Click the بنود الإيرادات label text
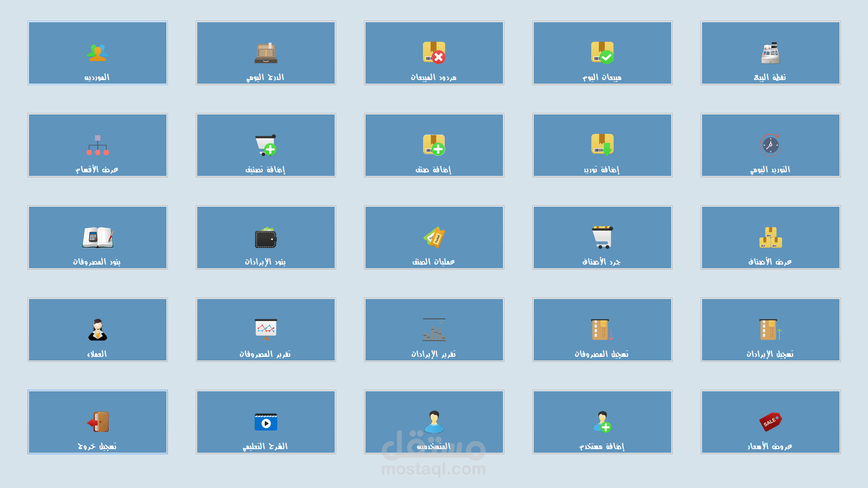The width and height of the screenshot is (868, 488). click(x=265, y=262)
